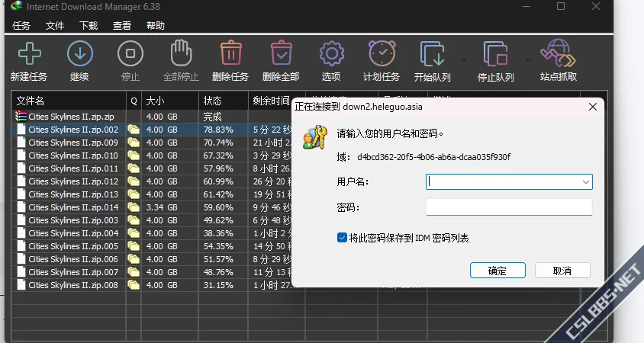Open the 下载 menu
644x343 pixels.
coord(89,26)
